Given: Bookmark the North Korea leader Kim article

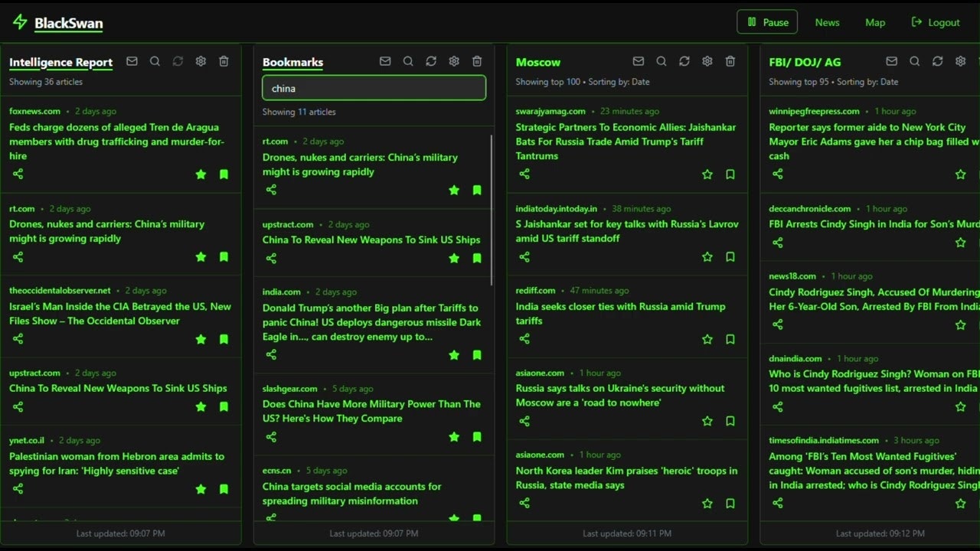Looking at the screenshot, I should (x=730, y=504).
